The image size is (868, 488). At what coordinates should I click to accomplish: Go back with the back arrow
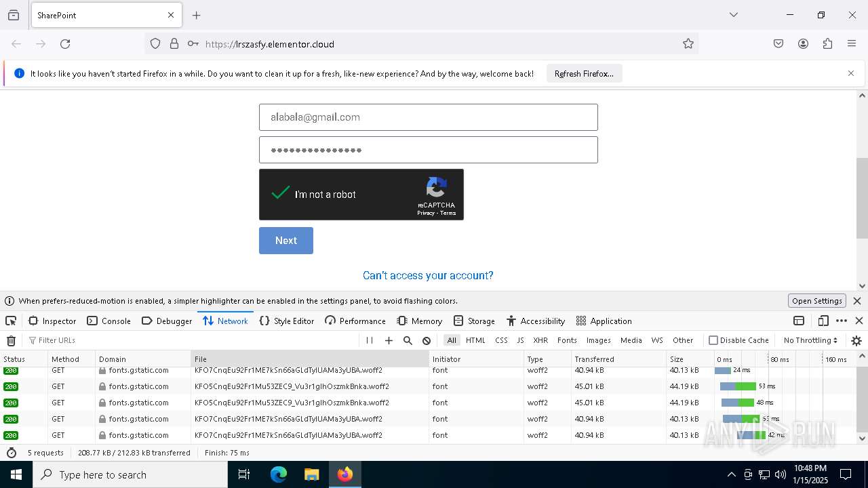click(16, 44)
